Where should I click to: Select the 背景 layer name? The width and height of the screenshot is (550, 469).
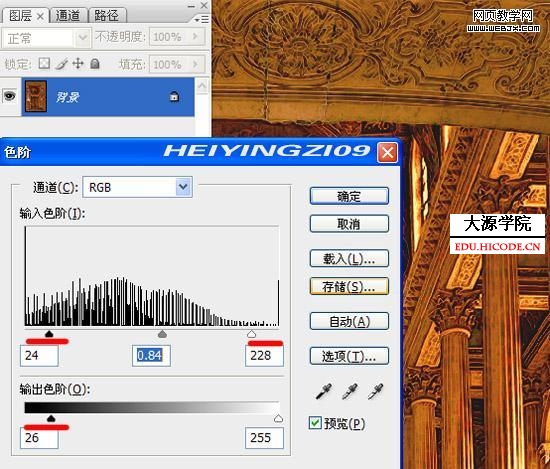click(68, 97)
